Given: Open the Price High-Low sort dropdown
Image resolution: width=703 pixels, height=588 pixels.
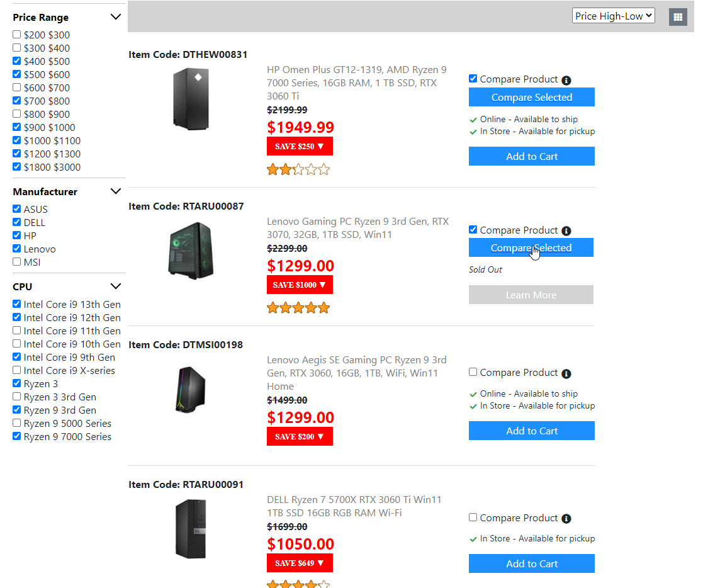Looking at the screenshot, I should click(613, 16).
